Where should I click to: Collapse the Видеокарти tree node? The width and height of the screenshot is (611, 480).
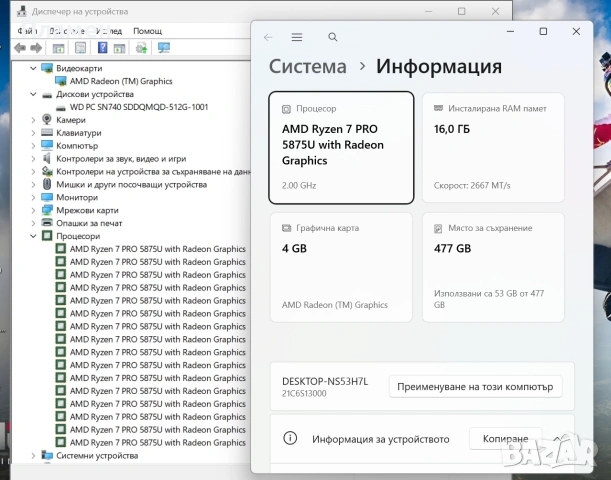click(33, 69)
